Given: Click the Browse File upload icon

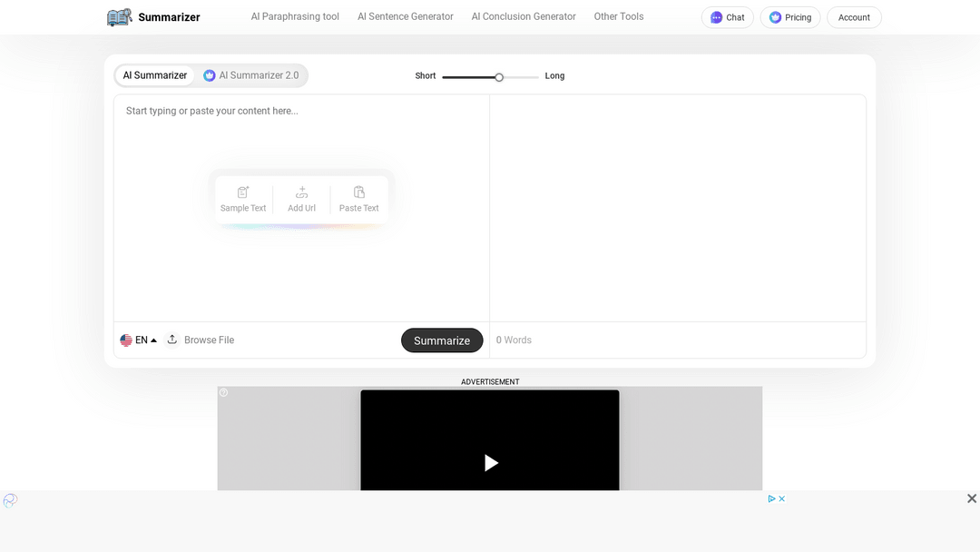Looking at the screenshot, I should pos(172,340).
